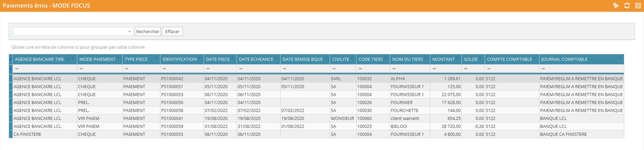Click filter icon on JOURNAL COMPTABLE column
The width and height of the screenshot is (644, 150).
(x=619, y=58)
